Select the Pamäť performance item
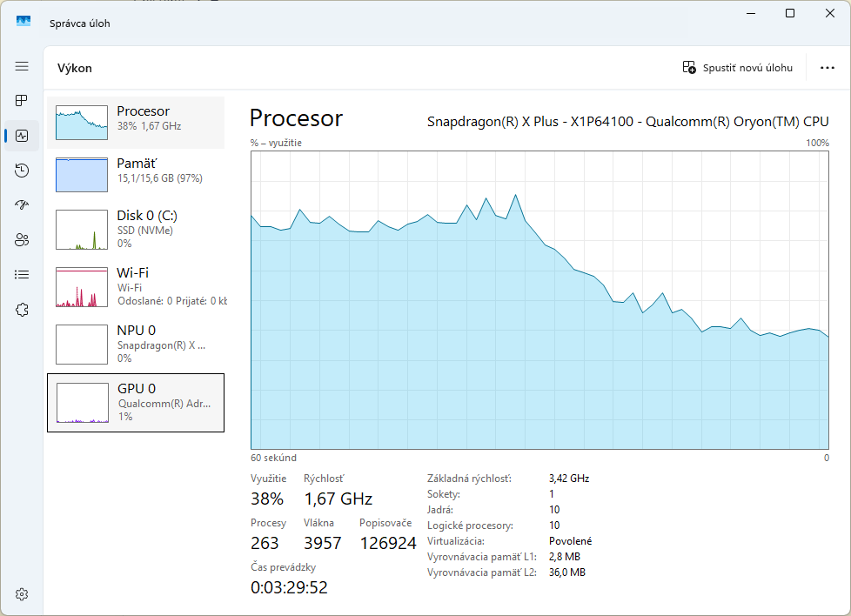The image size is (851, 616). 136,175
